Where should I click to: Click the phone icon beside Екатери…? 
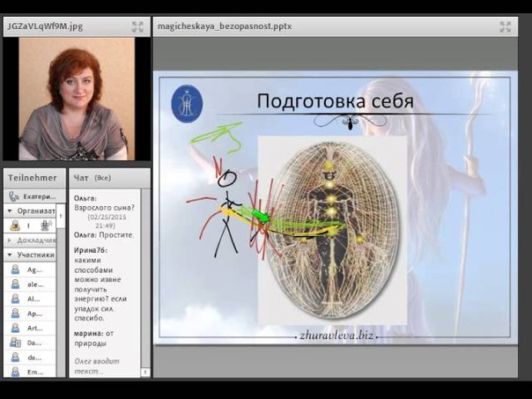pos(14,196)
